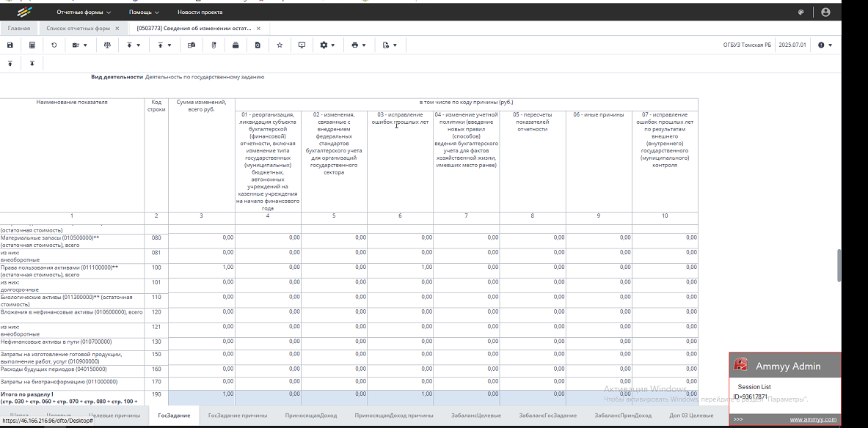Image resolution: width=868 pixels, height=428 pixels.
Task: Click the calculator icon in toolbar
Action: (x=32, y=45)
